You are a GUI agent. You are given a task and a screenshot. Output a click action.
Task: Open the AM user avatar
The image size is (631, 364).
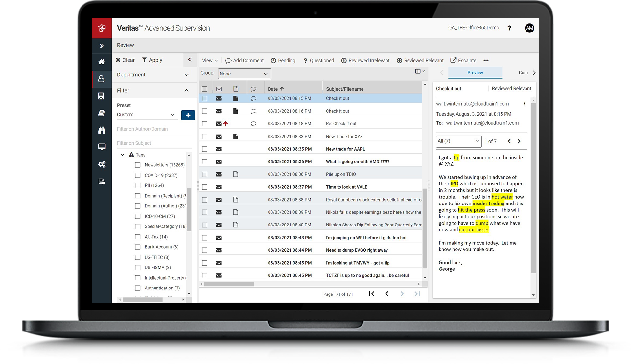pos(529,28)
